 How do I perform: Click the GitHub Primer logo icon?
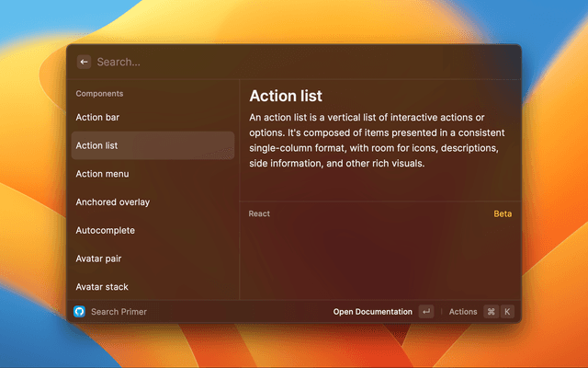pyautogui.click(x=79, y=312)
